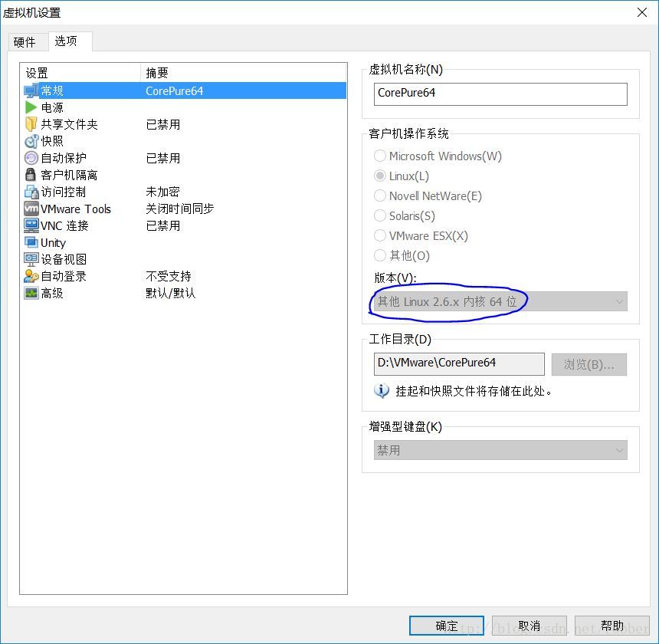The image size is (659, 644).
Task: Click 已禁用 summary of VNC 连接 row
Action: (163, 225)
